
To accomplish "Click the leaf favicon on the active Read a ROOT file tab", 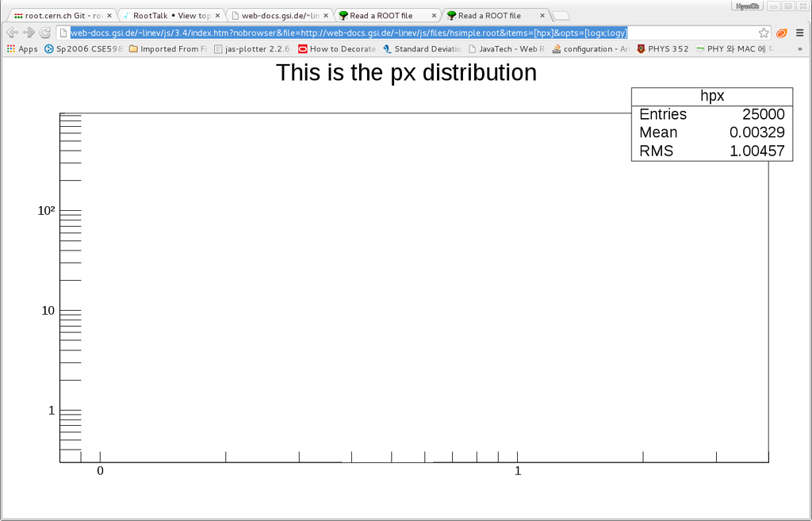I will (x=454, y=13).
